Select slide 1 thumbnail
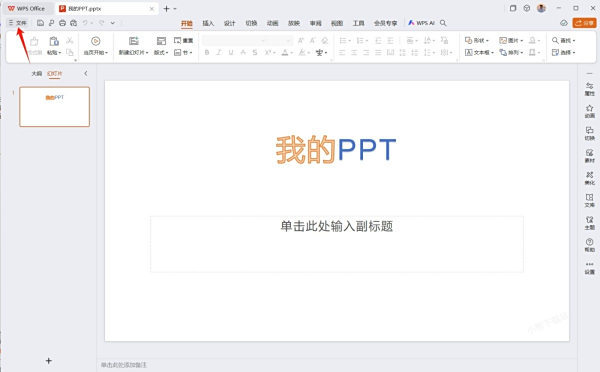The height and width of the screenshot is (372, 600). click(x=54, y=106)
